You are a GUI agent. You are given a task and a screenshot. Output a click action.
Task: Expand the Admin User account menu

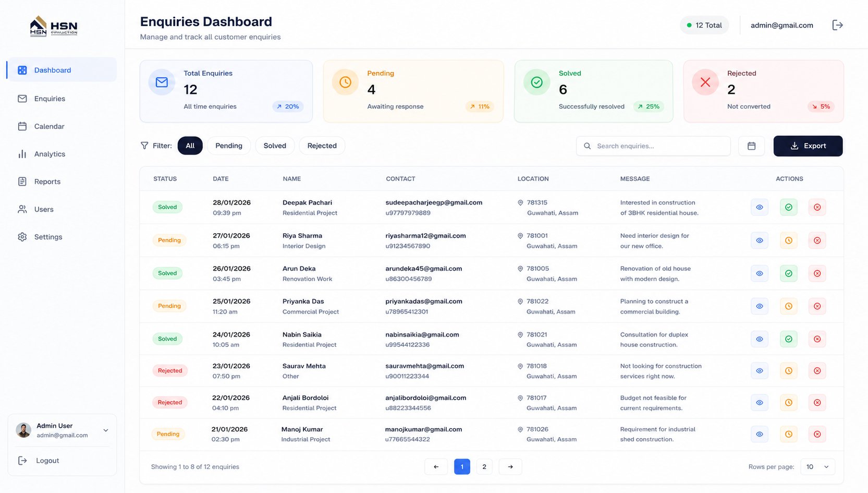point(106,430)
